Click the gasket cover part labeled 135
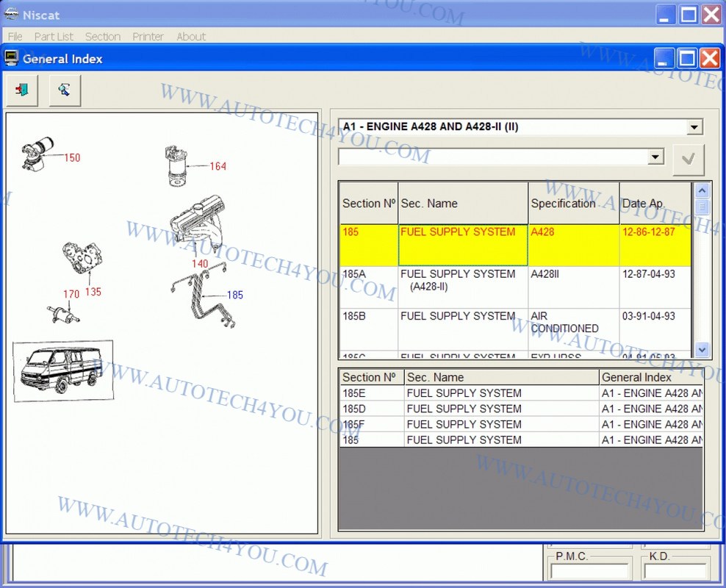The height and width of the screenshot is (588, 726). click(x=82, y=260)
